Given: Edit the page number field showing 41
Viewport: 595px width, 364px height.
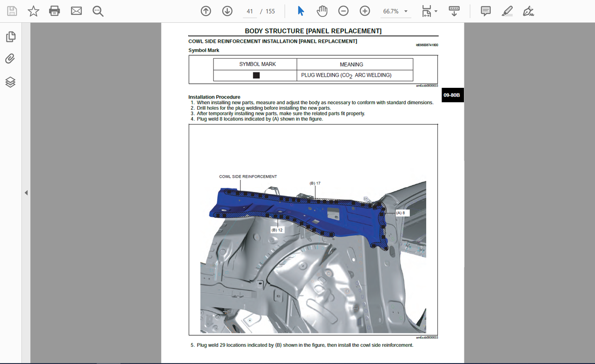Looking at the screenshot, I should pyautogui.click(x=250, y=11).
